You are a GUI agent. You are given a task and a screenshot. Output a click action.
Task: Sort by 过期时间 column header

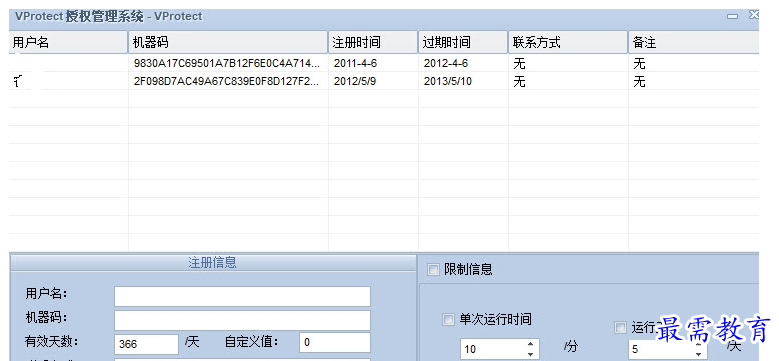(x=463, y=43)
